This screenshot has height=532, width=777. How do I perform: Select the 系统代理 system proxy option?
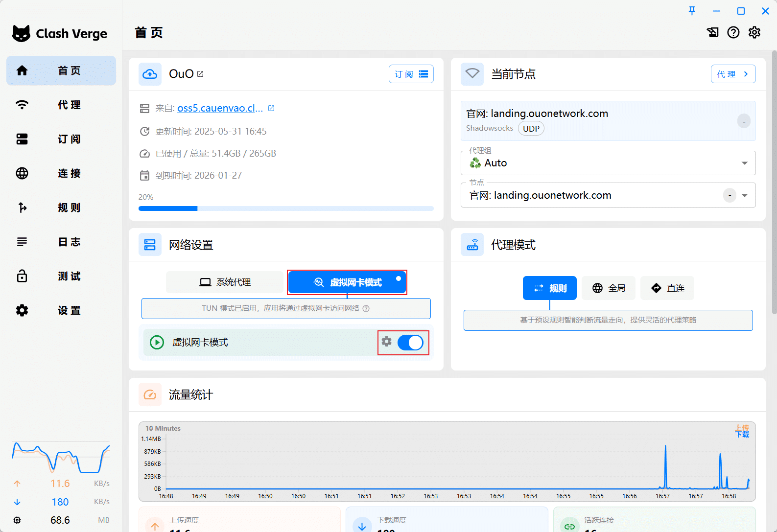226,282
